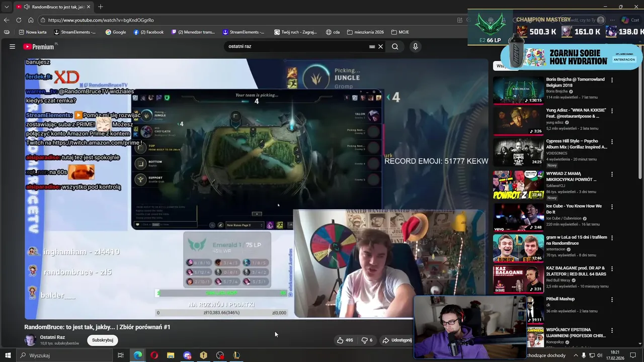Viewport: 644px width, 362px height.
Task: Click the video player area
Action: [257, 189]
